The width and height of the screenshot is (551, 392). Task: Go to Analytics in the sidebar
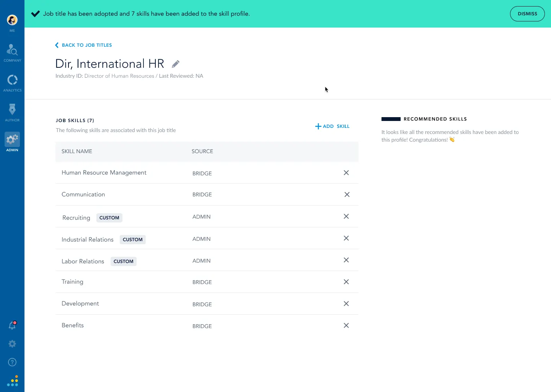(x=12, y=83)
